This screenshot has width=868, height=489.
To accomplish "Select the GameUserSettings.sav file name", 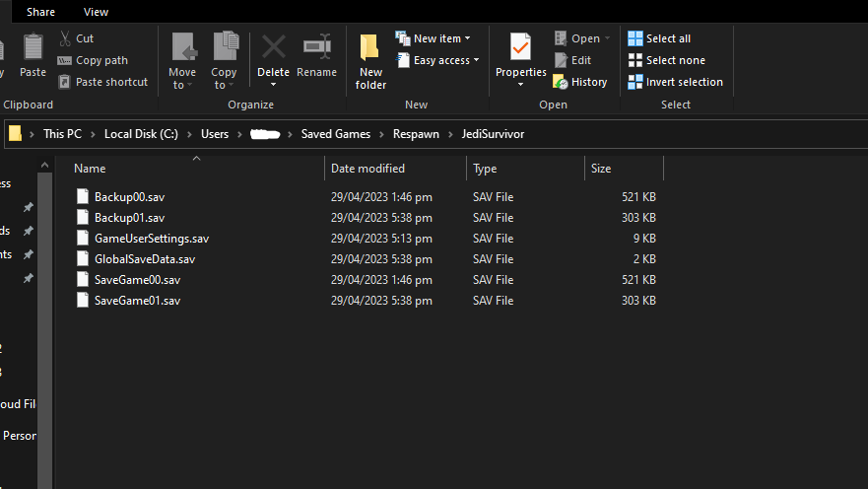I will click(x=152, y=239).
